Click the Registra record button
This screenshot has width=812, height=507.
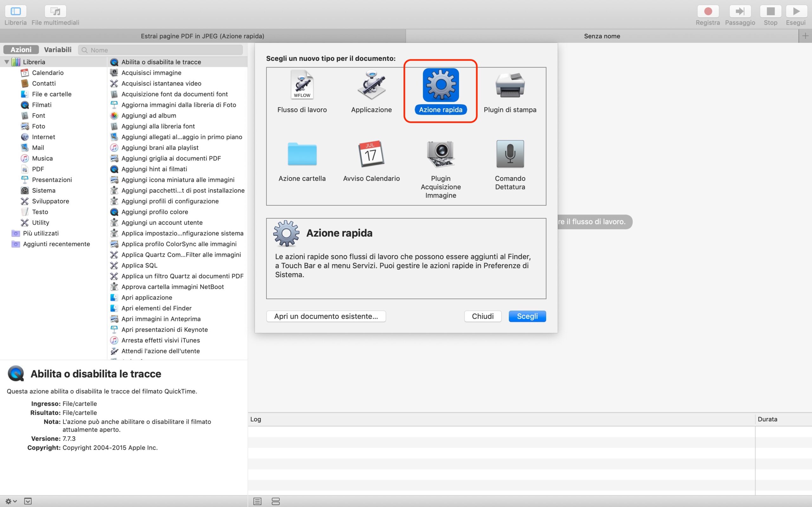(708, 11)
